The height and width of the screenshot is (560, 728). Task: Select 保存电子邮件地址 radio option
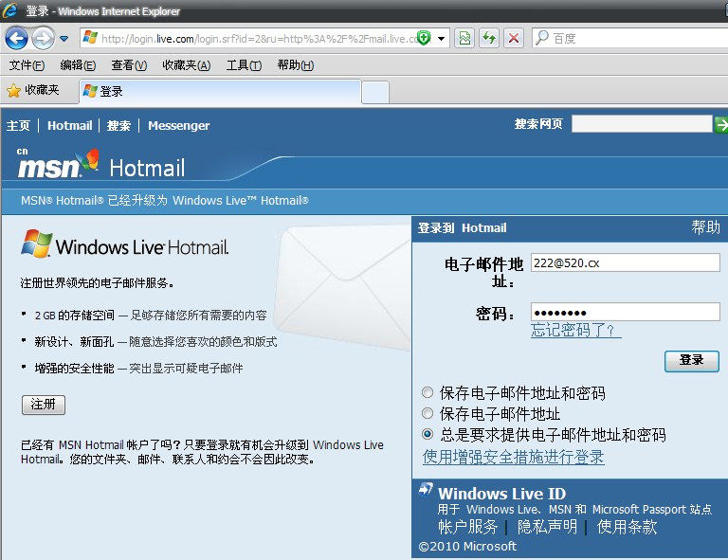point(428,413)
